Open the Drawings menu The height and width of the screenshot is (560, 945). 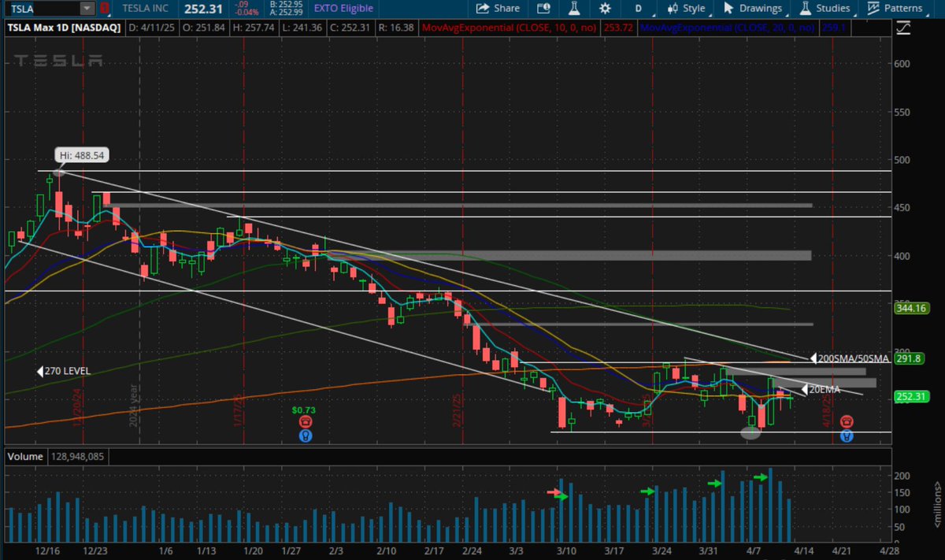tap(752, 9)
